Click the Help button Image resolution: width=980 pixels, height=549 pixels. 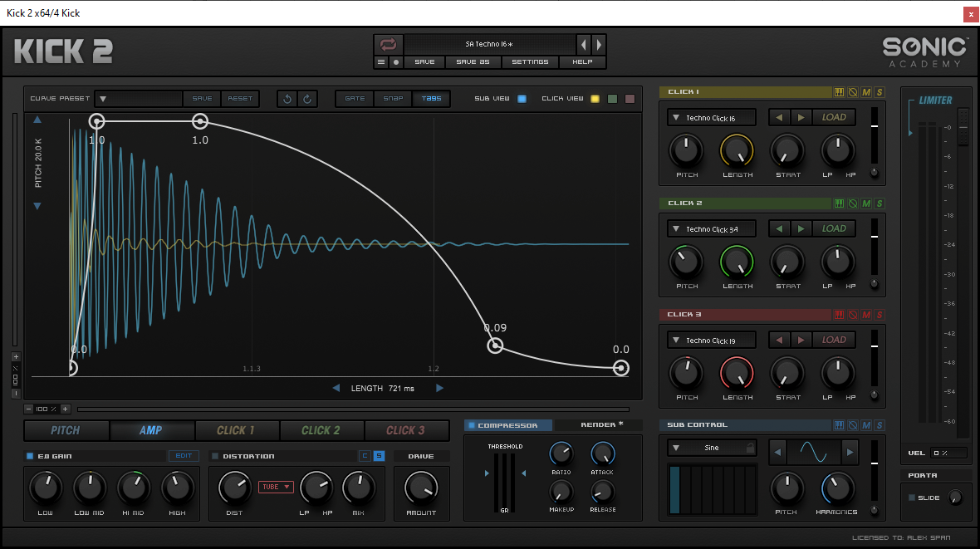click(582, 62)
